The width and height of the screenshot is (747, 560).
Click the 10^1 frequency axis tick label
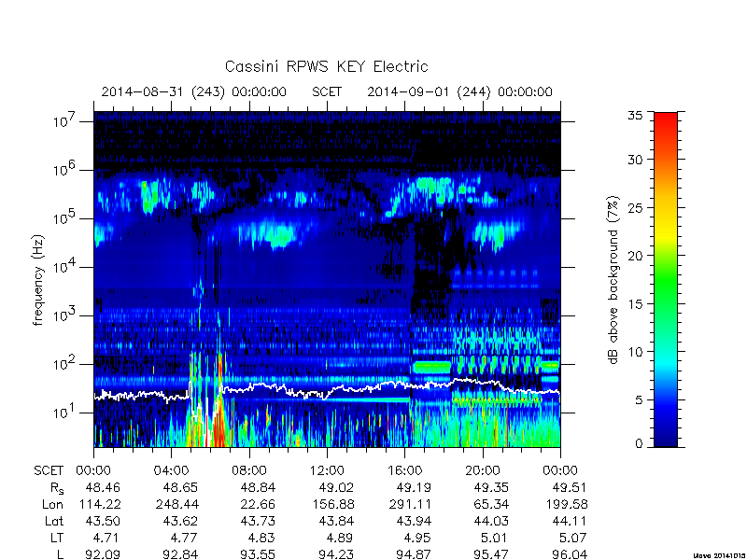coord(63,412)
